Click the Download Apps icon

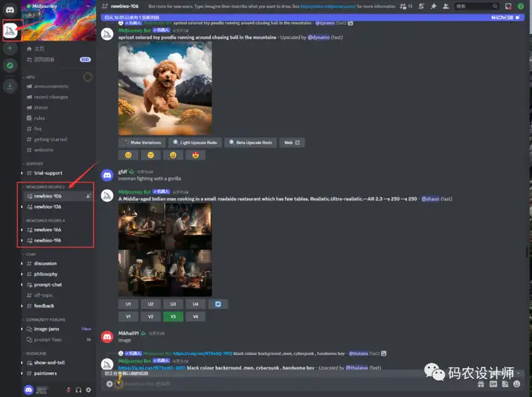coord(10,86)
